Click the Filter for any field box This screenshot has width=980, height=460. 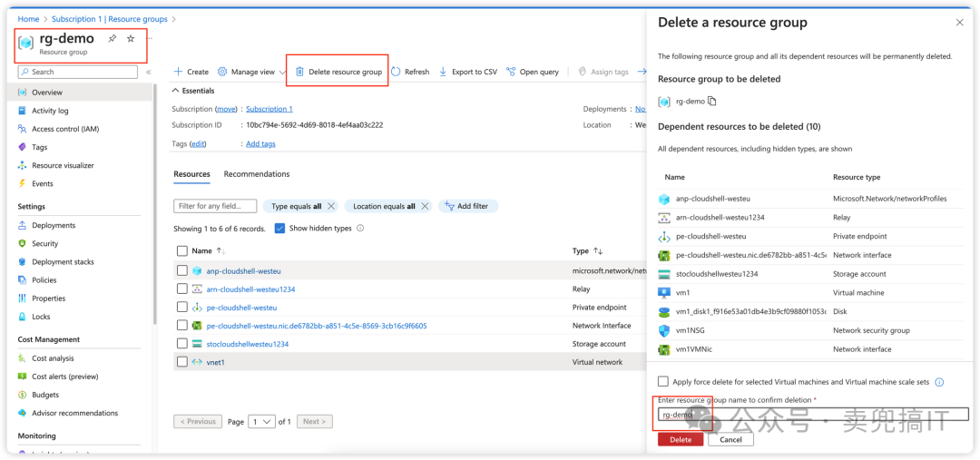pos(215,206)
